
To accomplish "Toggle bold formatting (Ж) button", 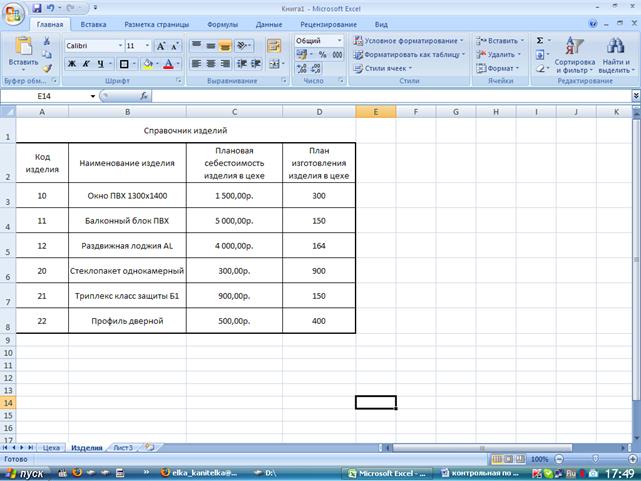I will click(x=73, y=64).
